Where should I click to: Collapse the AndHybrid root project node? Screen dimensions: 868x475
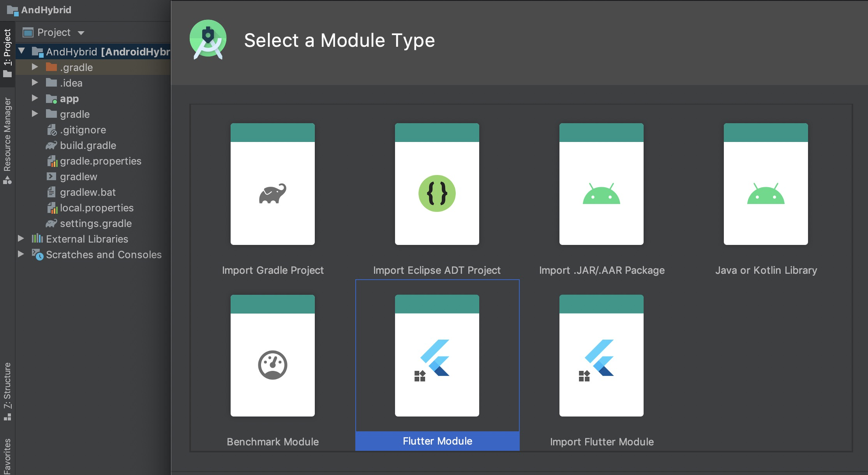pyautogui.click(x=22, y=51)
